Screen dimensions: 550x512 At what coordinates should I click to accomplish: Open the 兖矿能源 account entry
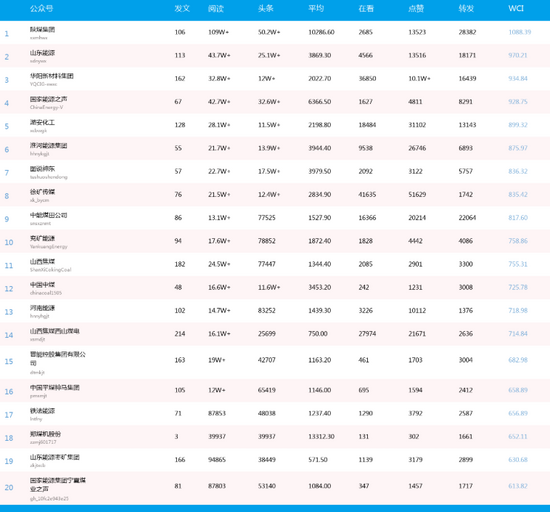pos(42,238)
